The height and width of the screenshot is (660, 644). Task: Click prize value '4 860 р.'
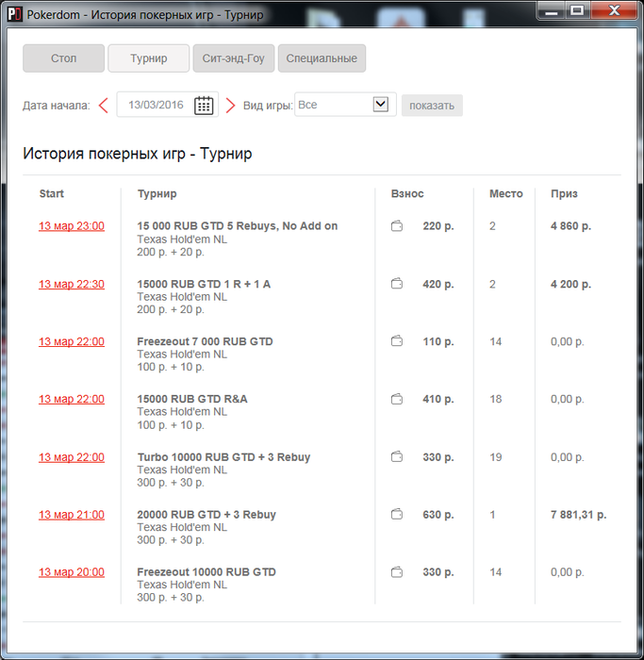point(570,226)
